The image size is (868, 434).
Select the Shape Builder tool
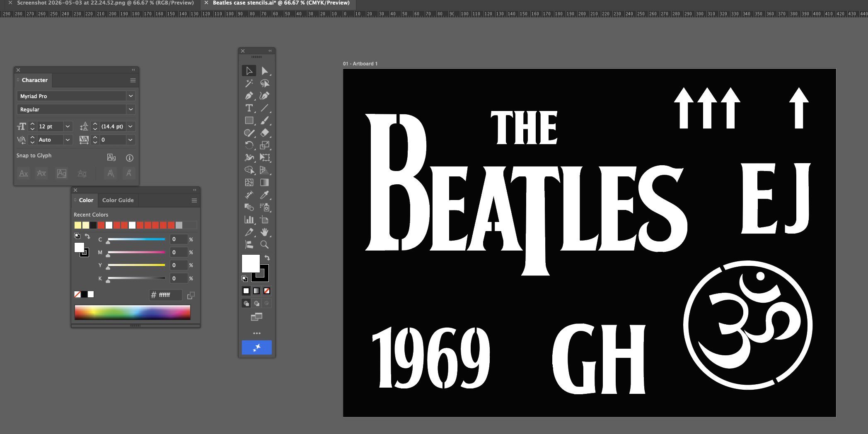tap(249, 170)
